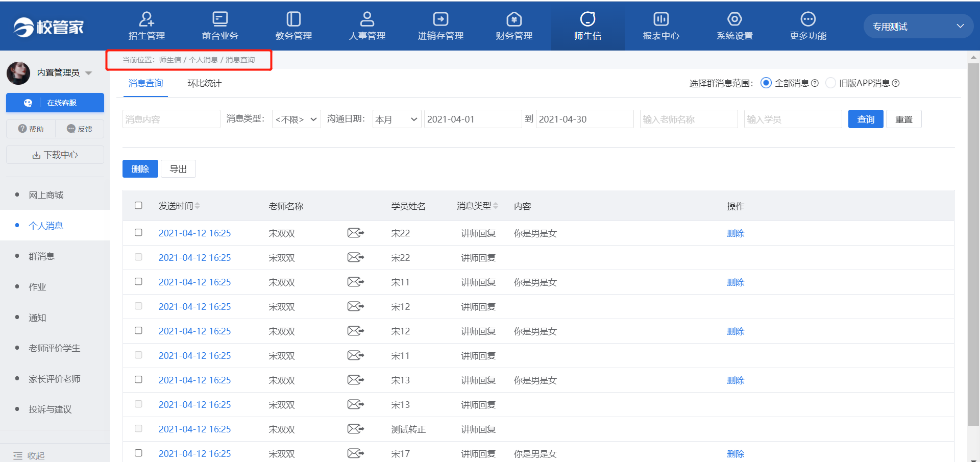Click help icon next to 旧版APP消息
Viewport: 980px width, 462px height.
click(x=896, y=83)
